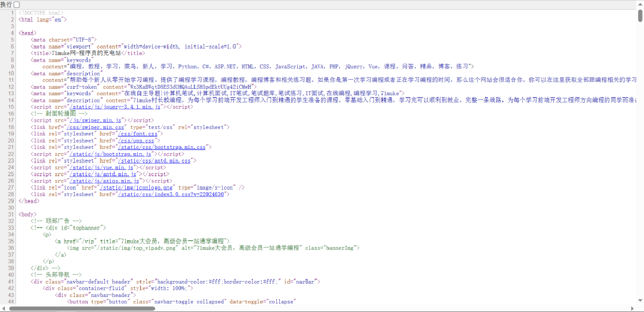The image size is (644, 312).
Task: Click the description content starting "71muke村长教编程"
Action: [x=385, y=100]
